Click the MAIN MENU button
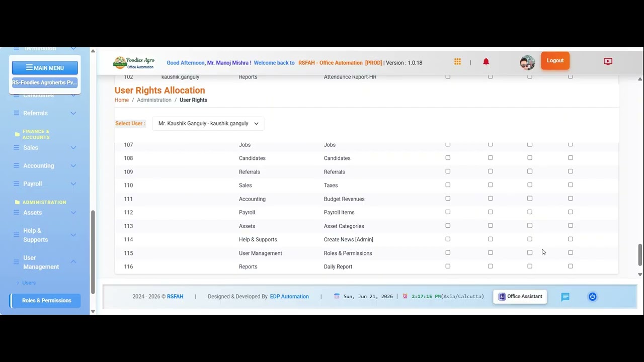The image size is (644, 362). coord(45,67)
